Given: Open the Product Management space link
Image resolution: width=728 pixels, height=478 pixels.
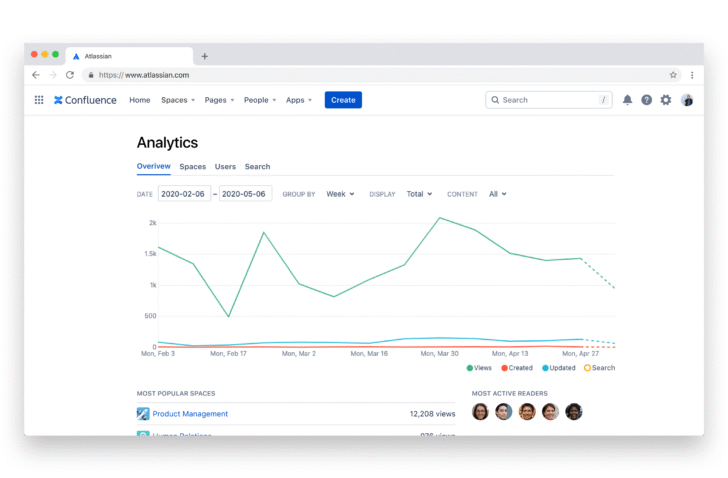Looking at the screenshot, I should (190, 413).
